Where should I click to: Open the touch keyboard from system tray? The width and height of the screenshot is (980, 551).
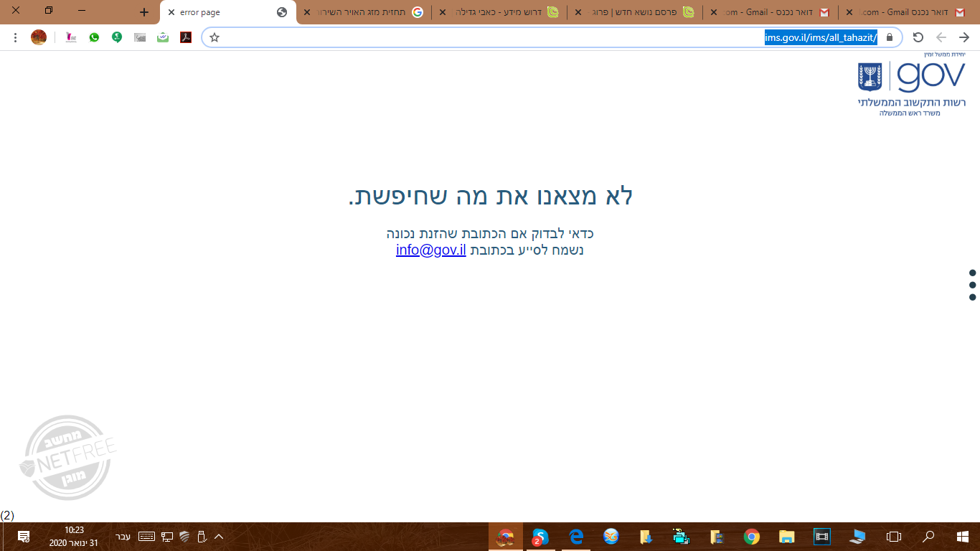(147, 536)
